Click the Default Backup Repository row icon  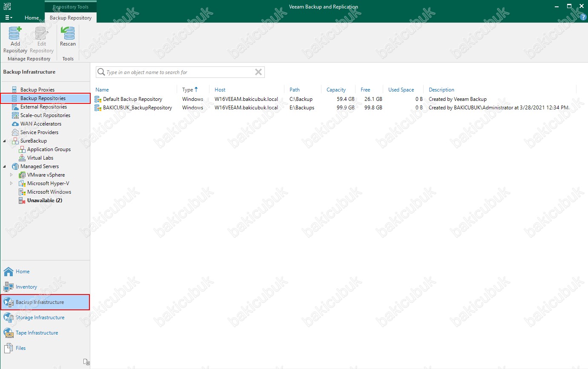tap(98, 99)
